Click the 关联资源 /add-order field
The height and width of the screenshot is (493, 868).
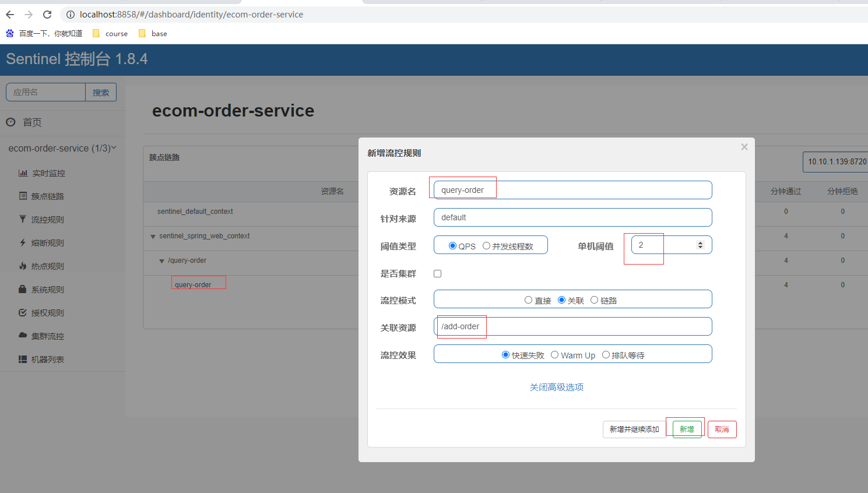point(572,326)
